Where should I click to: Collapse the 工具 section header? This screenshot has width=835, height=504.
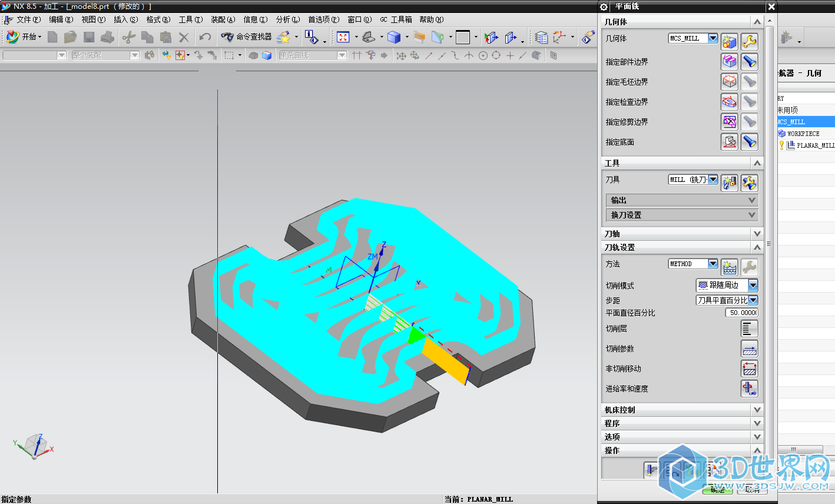[x=682, y=163]
